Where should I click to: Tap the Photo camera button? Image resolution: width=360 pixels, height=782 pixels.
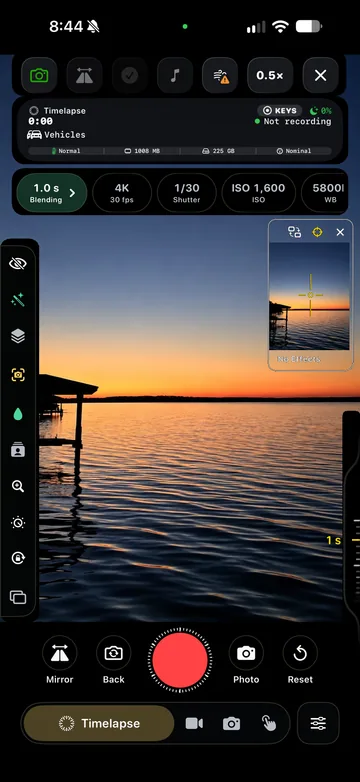[246, 659]
